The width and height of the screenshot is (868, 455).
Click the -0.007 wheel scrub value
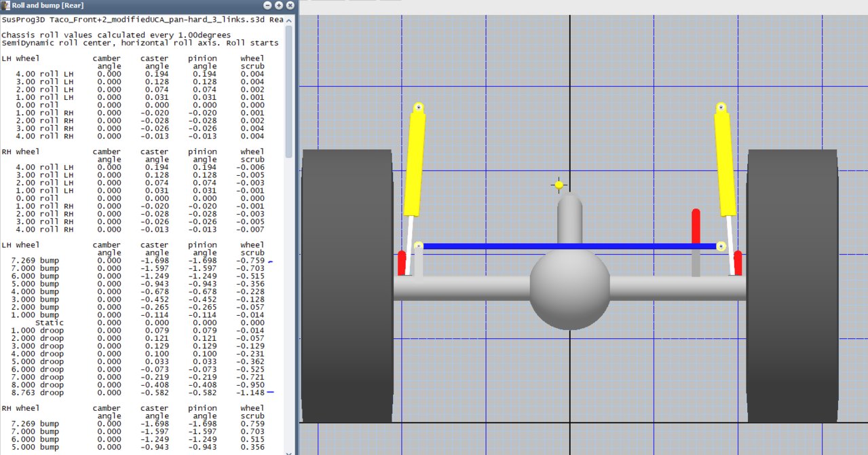(252, 230)
